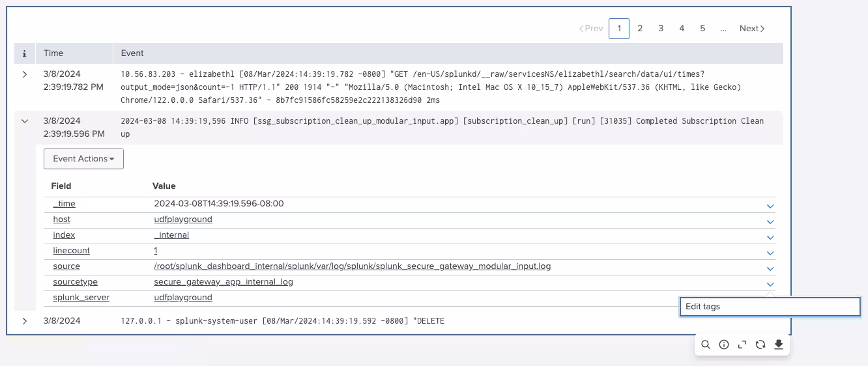Image resolution: width=868 pixels, height=366 pixels.
Task: Expand the first event at 2:39:19.782 PM
Action: 25,74
